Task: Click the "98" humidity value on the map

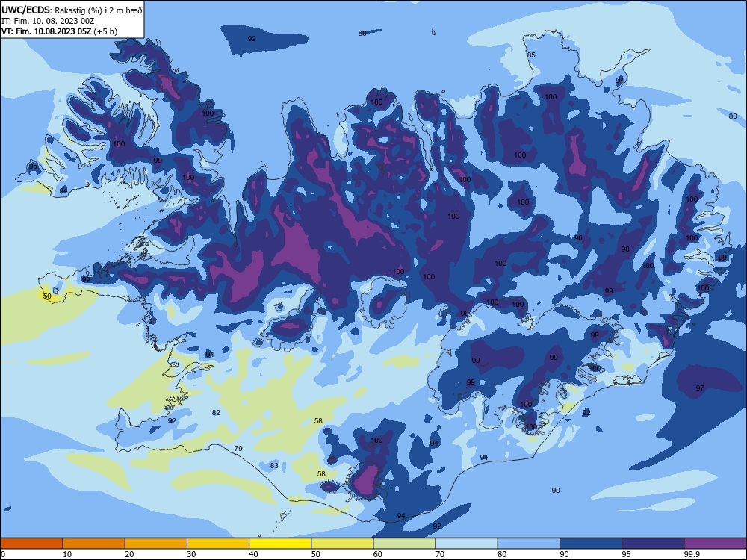Action: [x=625, y=249]
